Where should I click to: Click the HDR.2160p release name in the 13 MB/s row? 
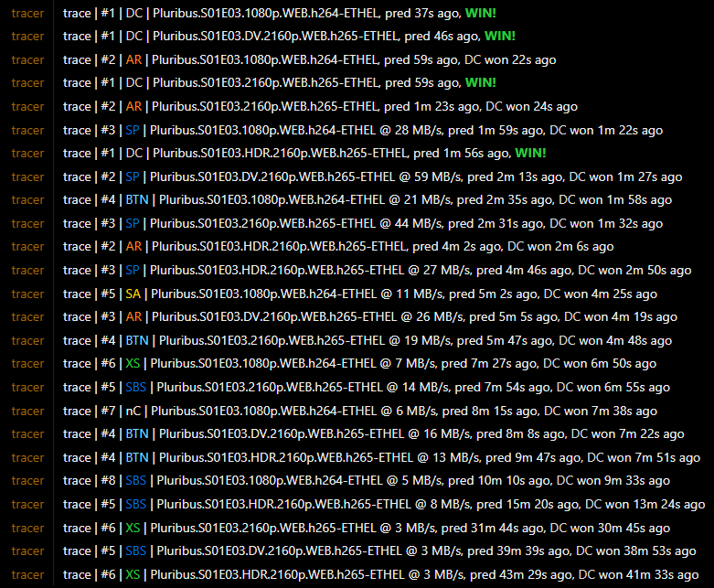click(286, 457)
